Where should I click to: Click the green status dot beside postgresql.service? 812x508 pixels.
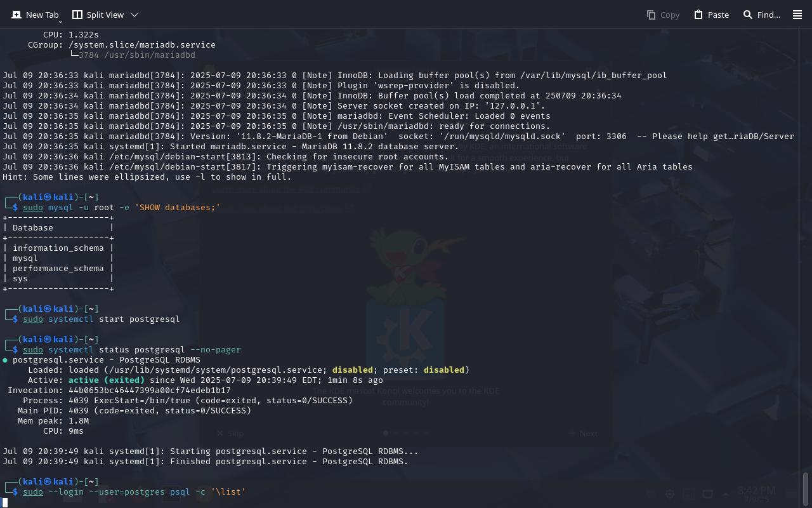tap(5, 360)
